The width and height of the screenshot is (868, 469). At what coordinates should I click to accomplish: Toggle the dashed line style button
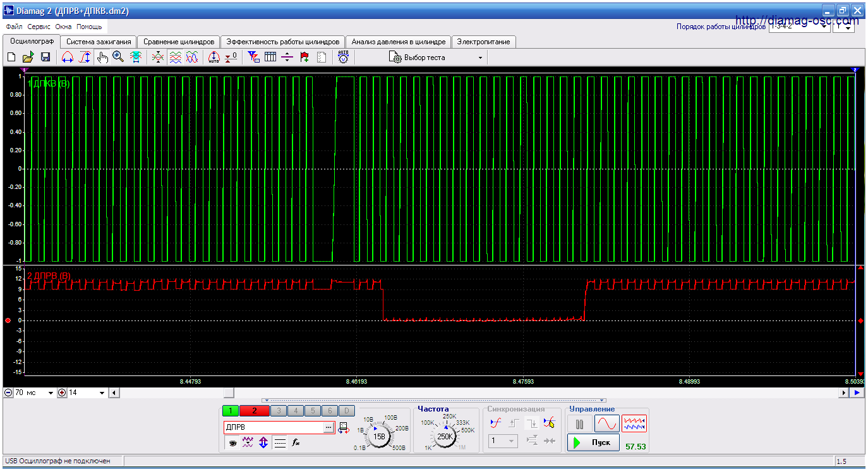[280, 443]
